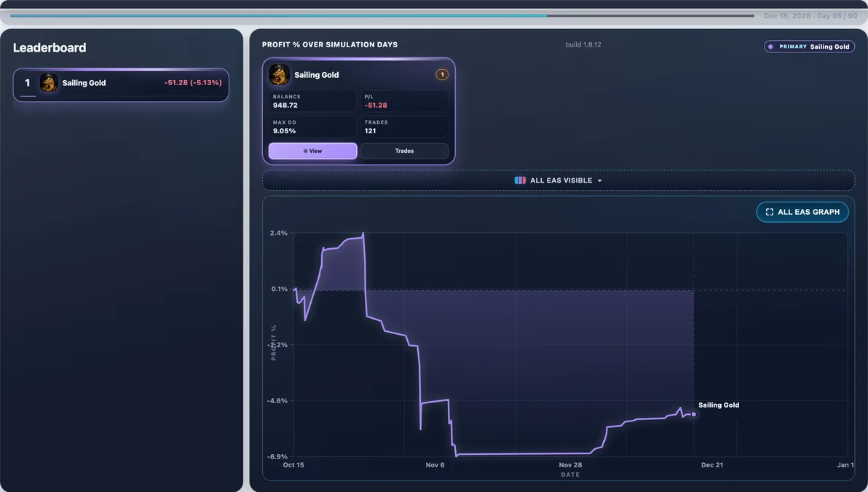Viewport: 868px width, 492px height.
Task: Click the Sailing Gold name on the EA card
Action: point(317,75)
